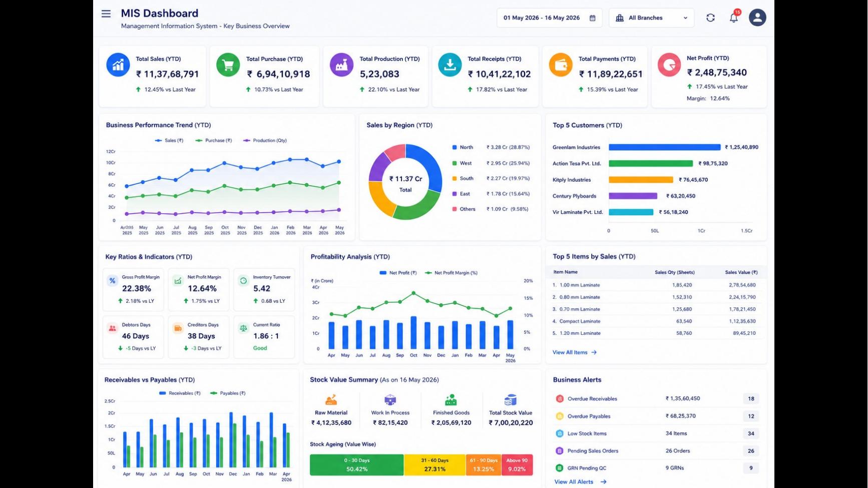Select the Above 90 ageing segment
This screenshot has width=868, height=488.
click(517, 465)
